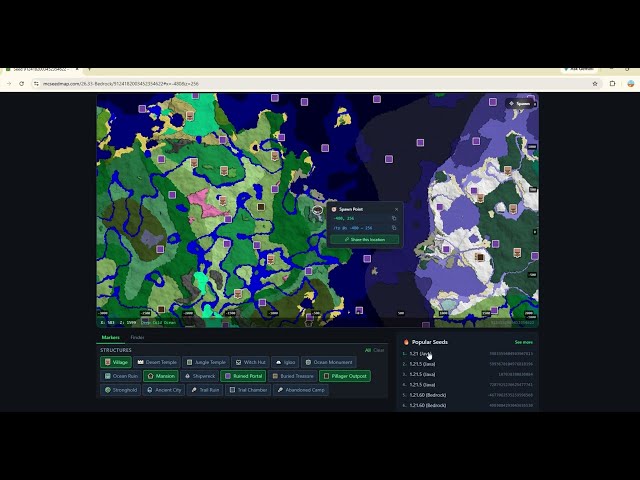
Task: Click the Deep Cold Ocean biome label
Action: coord(158,322)
